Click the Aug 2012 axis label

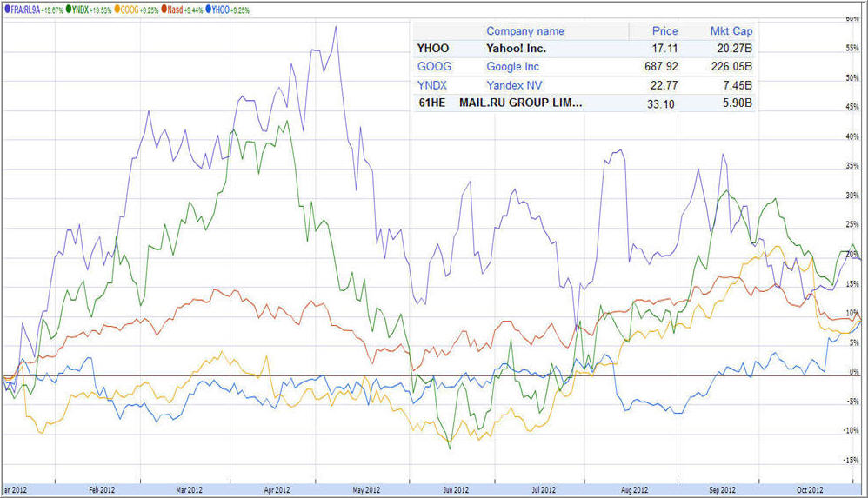pyautogui.click(x=634, y=489)
